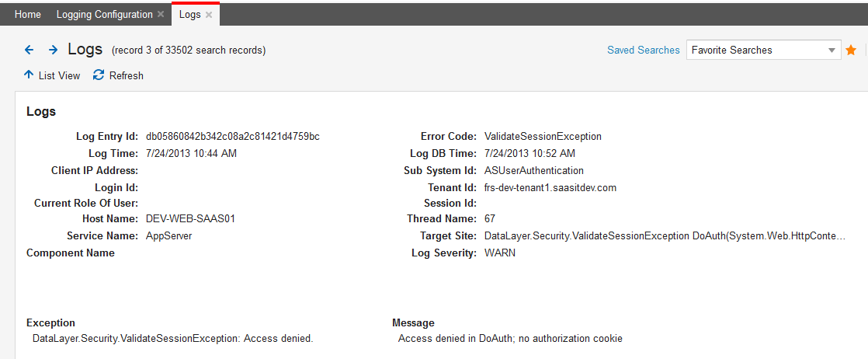Expand the Favorite Searches dropdown arrow
868x359 pixels.
(x=832, y=51)
